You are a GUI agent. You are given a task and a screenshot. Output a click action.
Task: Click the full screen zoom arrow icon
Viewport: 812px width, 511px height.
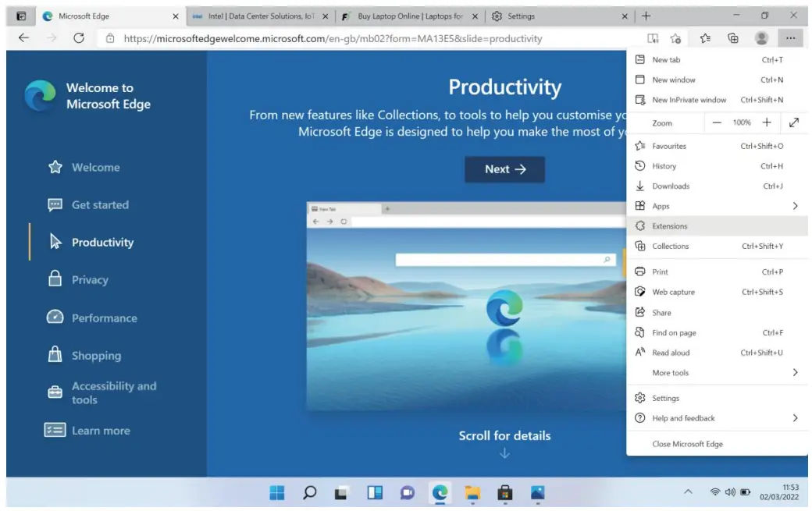coord(794,122)
